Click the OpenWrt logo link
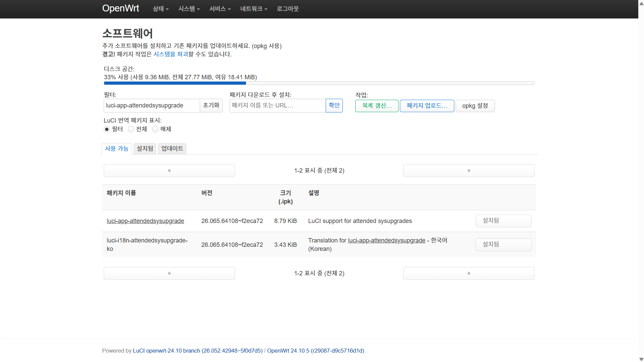The width and height of the screenshot is (644, 362). [x=120, y=8]
